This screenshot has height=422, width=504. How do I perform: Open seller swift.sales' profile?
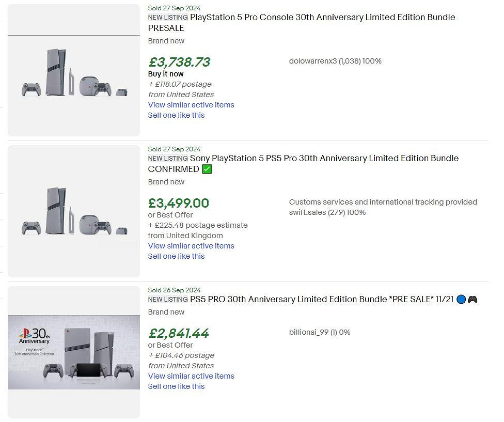pyautogui.click(x=307, y=212)
